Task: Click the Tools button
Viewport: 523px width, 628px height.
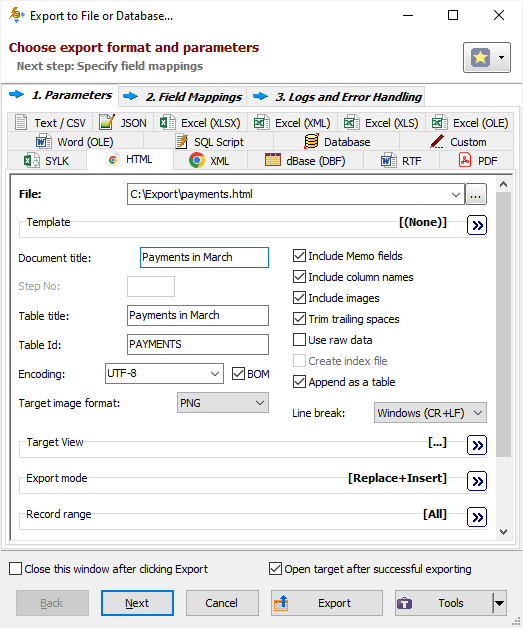Action: 444,603
